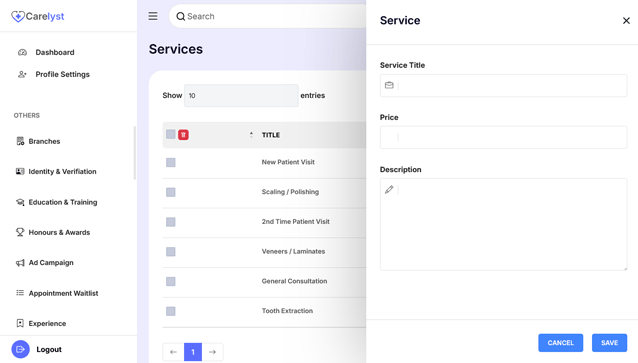
Task: Open Branches menu item
Action: (44, 141)
